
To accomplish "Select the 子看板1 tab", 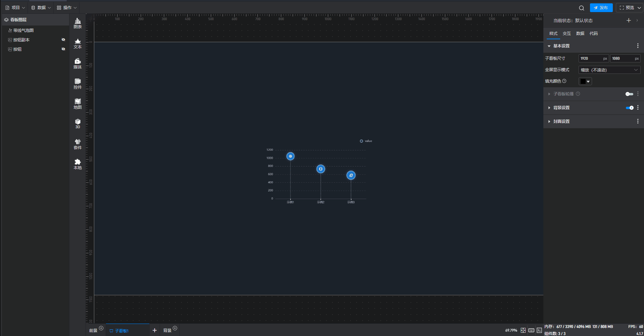I will click(127, 330).
